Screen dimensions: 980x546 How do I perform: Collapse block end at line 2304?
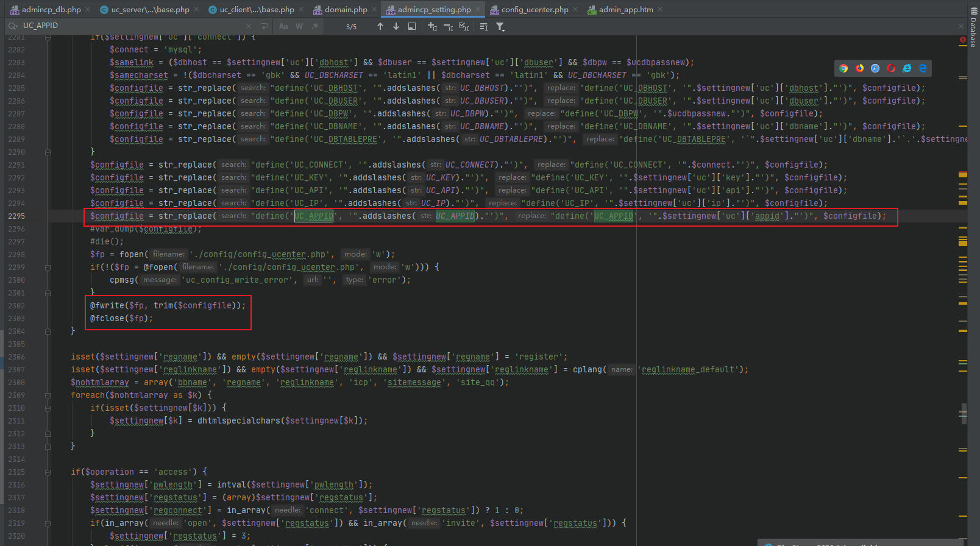48,331
